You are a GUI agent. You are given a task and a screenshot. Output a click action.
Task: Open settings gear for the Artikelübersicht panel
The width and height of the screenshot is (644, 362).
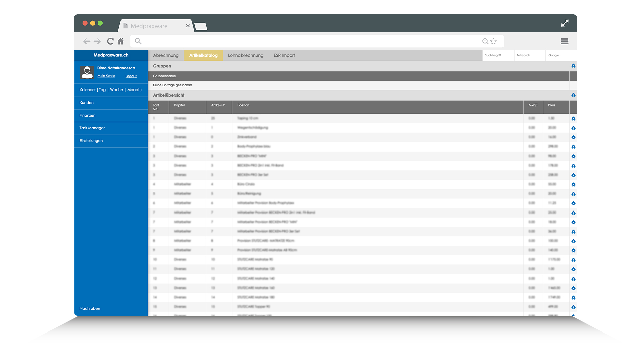573,95
